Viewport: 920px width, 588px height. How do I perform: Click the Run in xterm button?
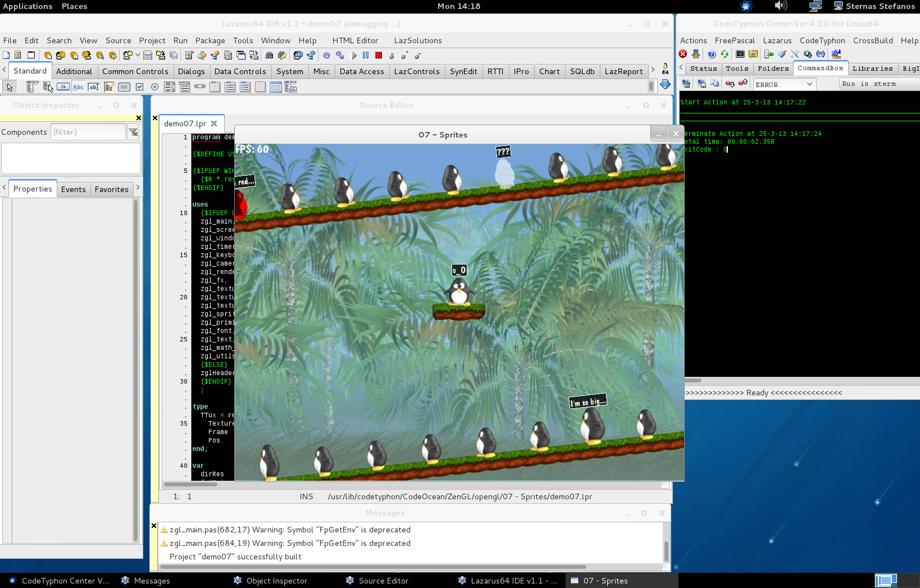pos(880,84)
